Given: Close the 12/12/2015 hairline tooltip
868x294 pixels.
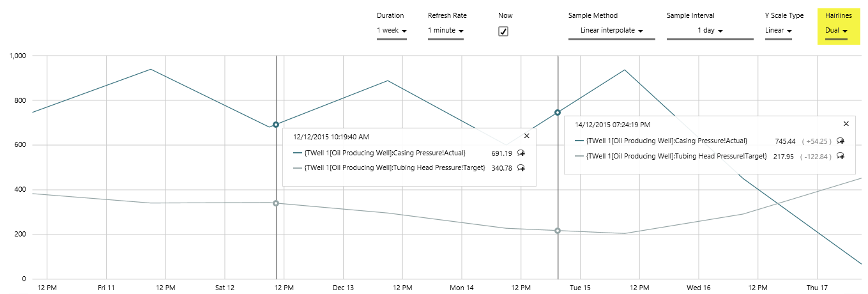Looking at the screenshot, I should (526, 135).
